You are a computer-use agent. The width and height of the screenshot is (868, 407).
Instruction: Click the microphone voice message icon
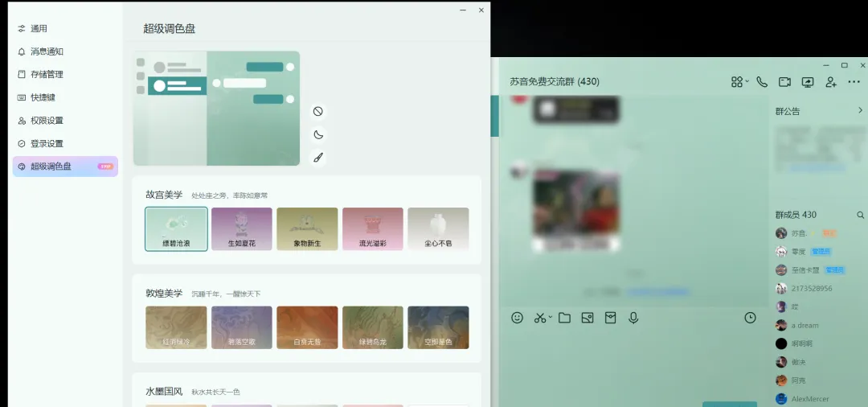point(633,318)
